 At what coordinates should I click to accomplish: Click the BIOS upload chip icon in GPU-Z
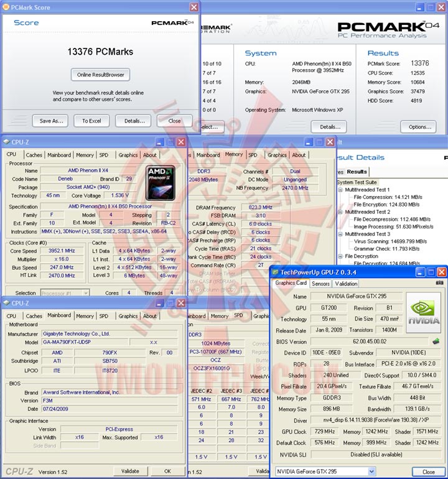tap(436, 342)
